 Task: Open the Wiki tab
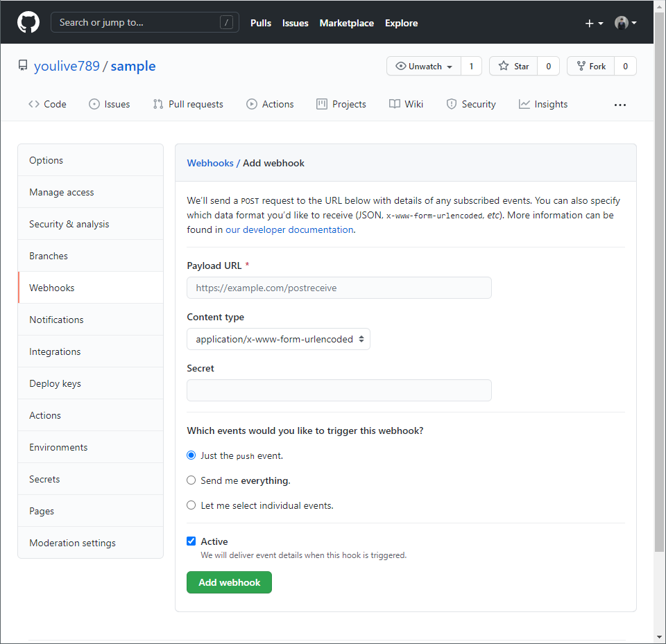pyautogui.click(x=406, y=104)
